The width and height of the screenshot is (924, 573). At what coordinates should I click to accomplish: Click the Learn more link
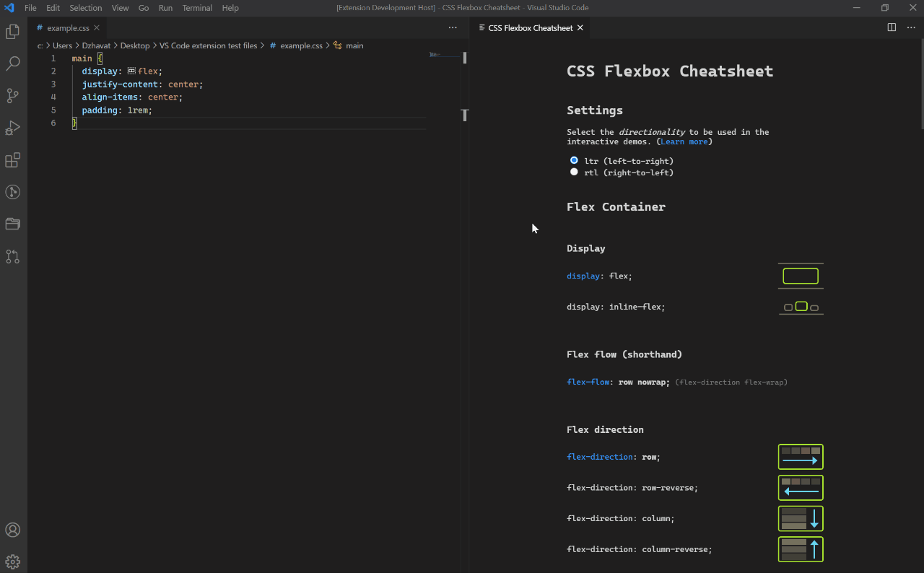point(684,141)
